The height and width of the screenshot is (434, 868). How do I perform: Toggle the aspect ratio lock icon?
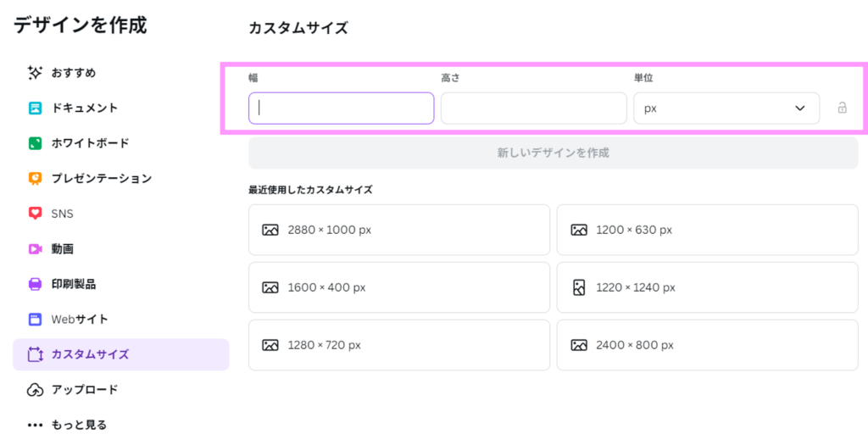tap(842, 108)
